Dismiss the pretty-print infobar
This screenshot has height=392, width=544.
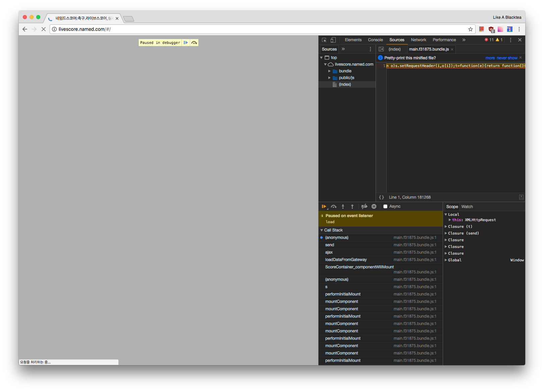pos(521,58)
